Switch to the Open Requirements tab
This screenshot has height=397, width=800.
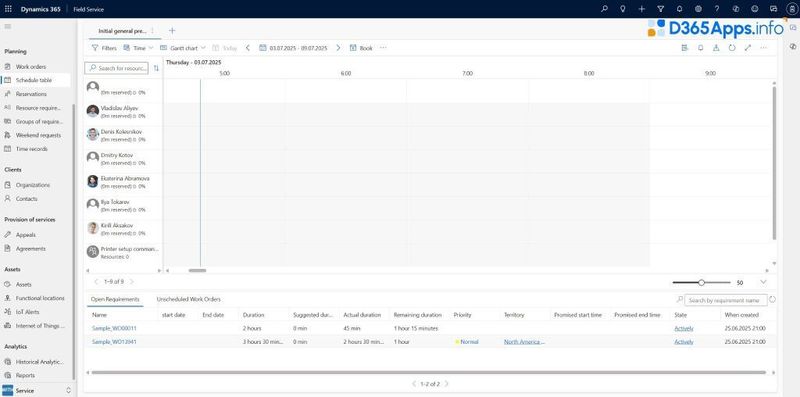pyautogui.click(x=115, y=300)
